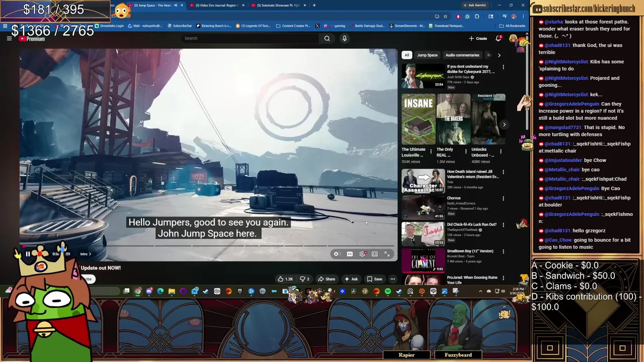Open more actions ellipsis beside the Save button
Viewport: 644px width, 362px height.
[392, 279]
